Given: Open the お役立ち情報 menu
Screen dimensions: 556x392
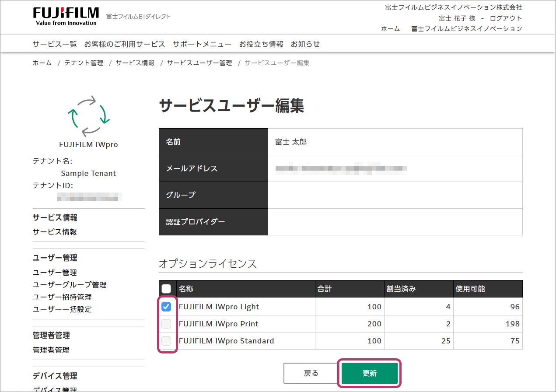Looking at the screenshot, I should [x=261, y=44].
